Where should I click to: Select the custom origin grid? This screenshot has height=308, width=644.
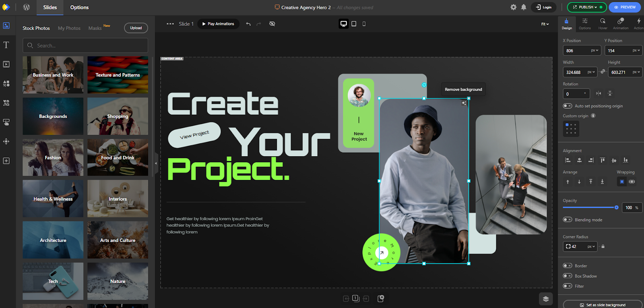571,129
